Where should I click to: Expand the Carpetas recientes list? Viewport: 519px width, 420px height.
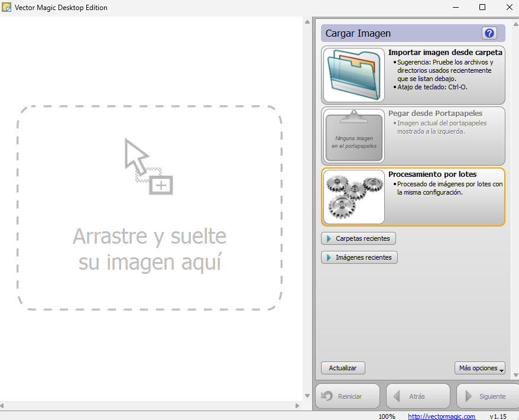coord(358,238)
